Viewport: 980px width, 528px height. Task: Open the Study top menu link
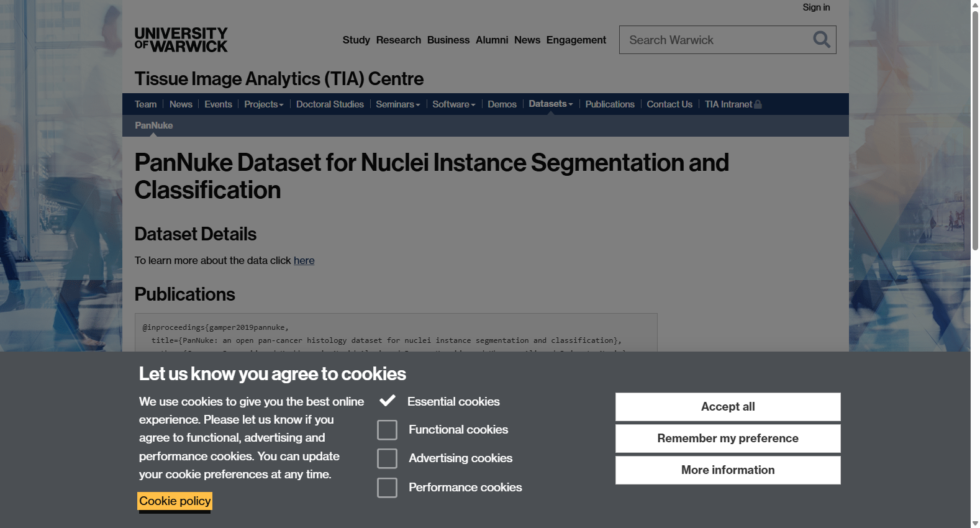pyautogui.click(x=356, y=40)
